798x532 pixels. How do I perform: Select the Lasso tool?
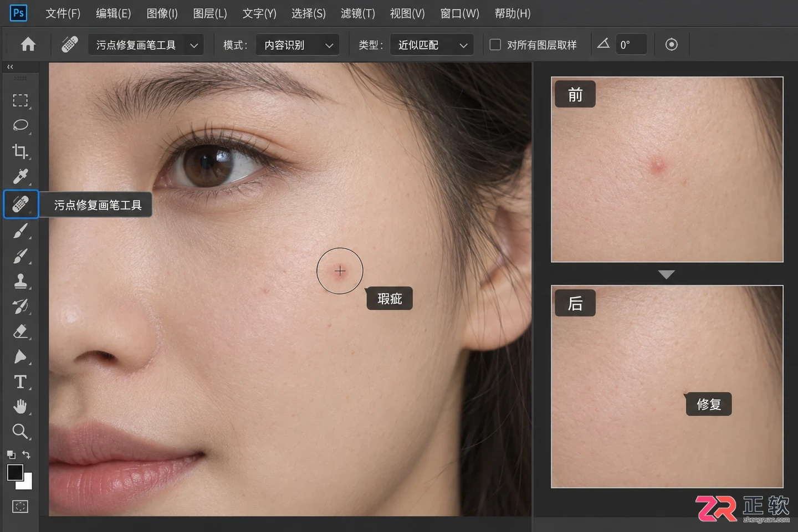tap(21, 125)
